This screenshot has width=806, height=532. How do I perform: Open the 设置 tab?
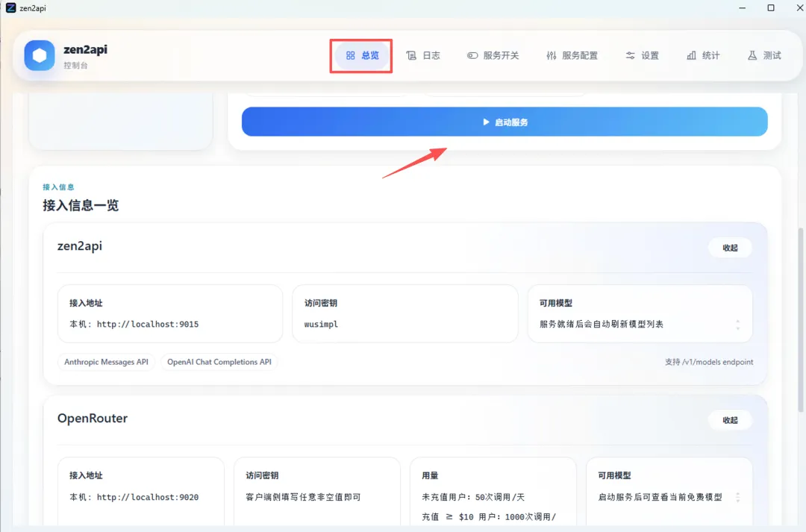642,55
